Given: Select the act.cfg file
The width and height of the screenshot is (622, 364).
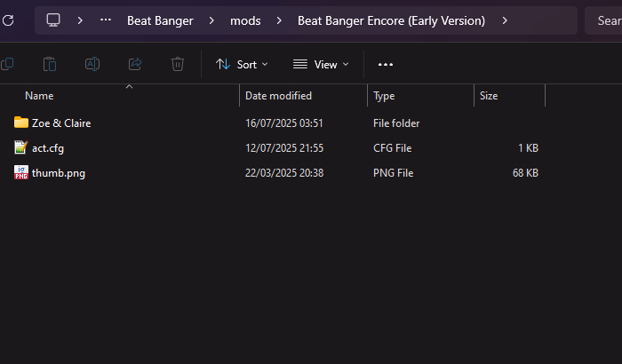Looking at the screenshot, I should coord(48,148).
